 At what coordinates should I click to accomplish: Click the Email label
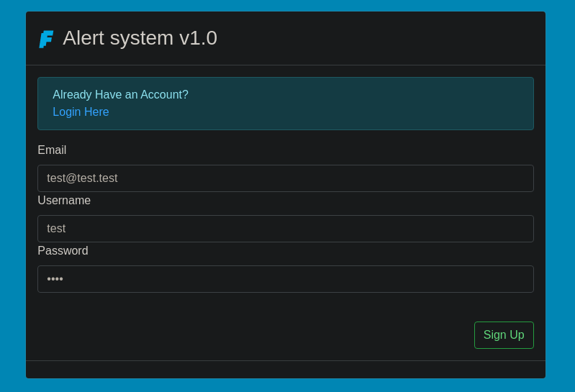click(52, 150)
